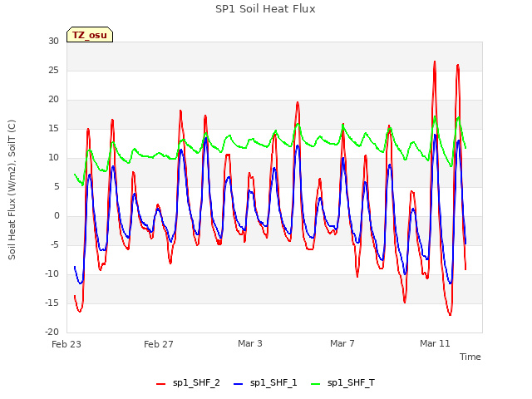Viewport: 532px width, 399px height.
Task: Click the Mar 7 x-axis label
Action: pyautogui.click(x=342, y=343)
